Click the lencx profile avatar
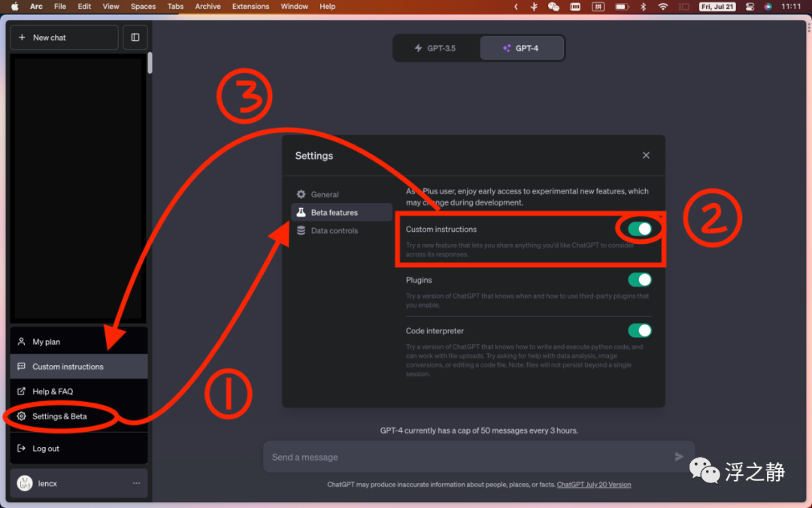This screenshot has height=508, width=812. tap(25, 483)
